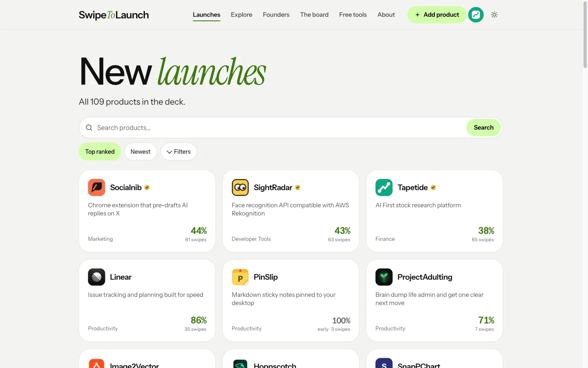Image resolution: width=588 pixels, height=368 pixels.
Task: Open the ProjectAdulting product title
Action: coord(425,277)
